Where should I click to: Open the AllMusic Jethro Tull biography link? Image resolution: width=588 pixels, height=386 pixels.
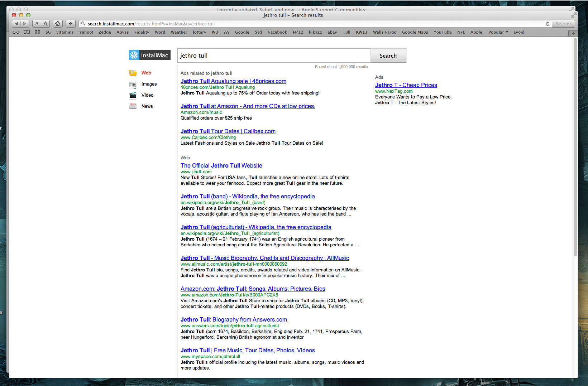point(265,258)
